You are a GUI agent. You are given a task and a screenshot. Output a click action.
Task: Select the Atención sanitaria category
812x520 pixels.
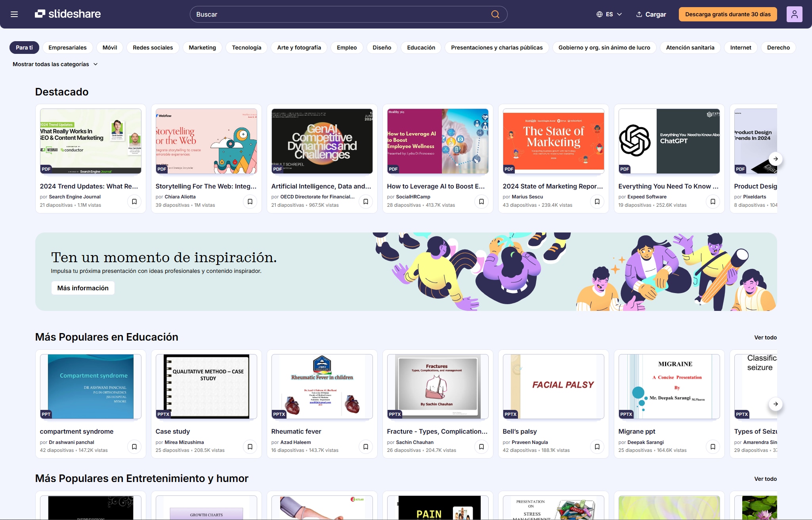click(x=690, y=48)
